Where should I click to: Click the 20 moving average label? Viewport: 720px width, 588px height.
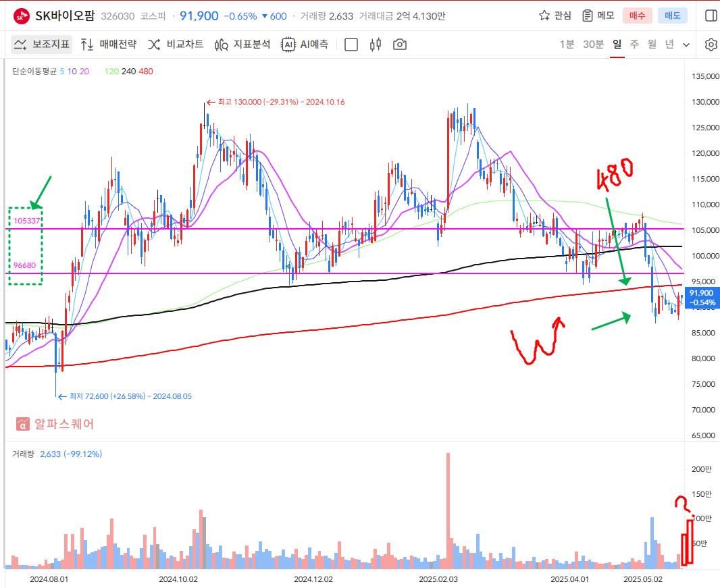(84, 71)
